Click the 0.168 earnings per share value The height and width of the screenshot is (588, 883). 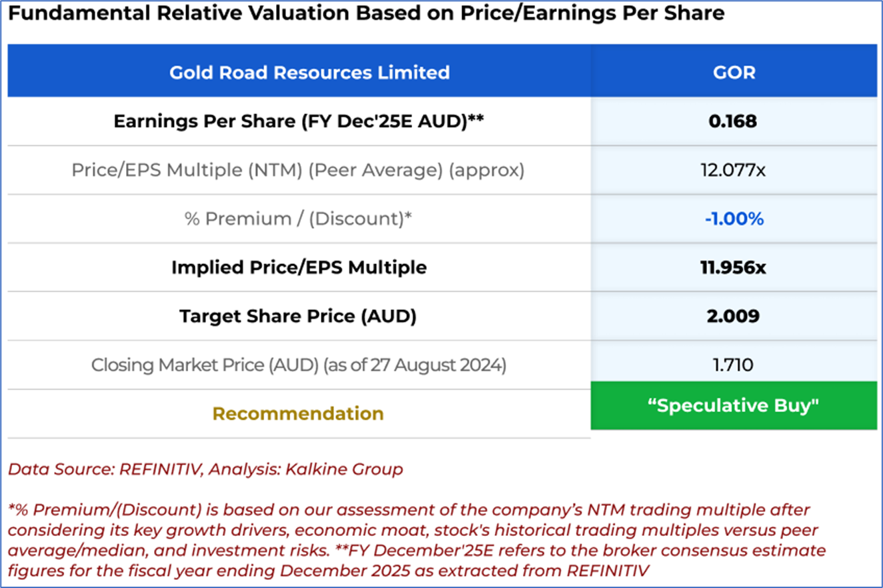tap(734, 121)
